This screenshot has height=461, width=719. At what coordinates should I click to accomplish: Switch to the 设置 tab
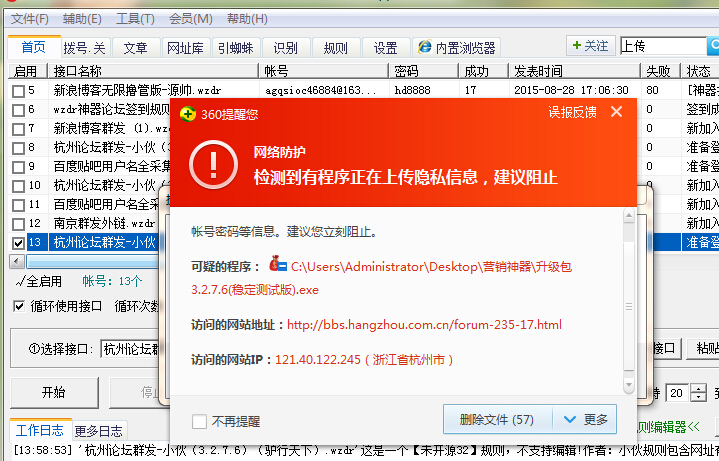pyautogui.click(x=386, y=48)
